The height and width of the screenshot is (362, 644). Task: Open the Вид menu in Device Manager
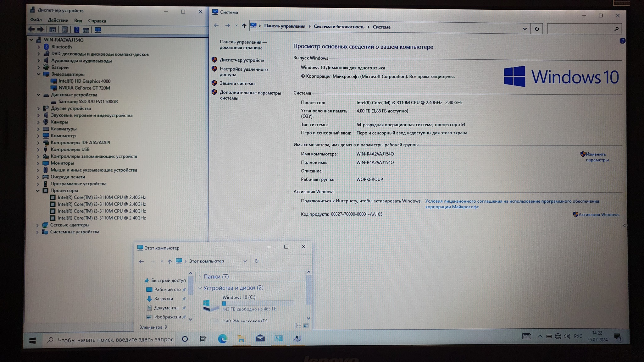[78, 21]
